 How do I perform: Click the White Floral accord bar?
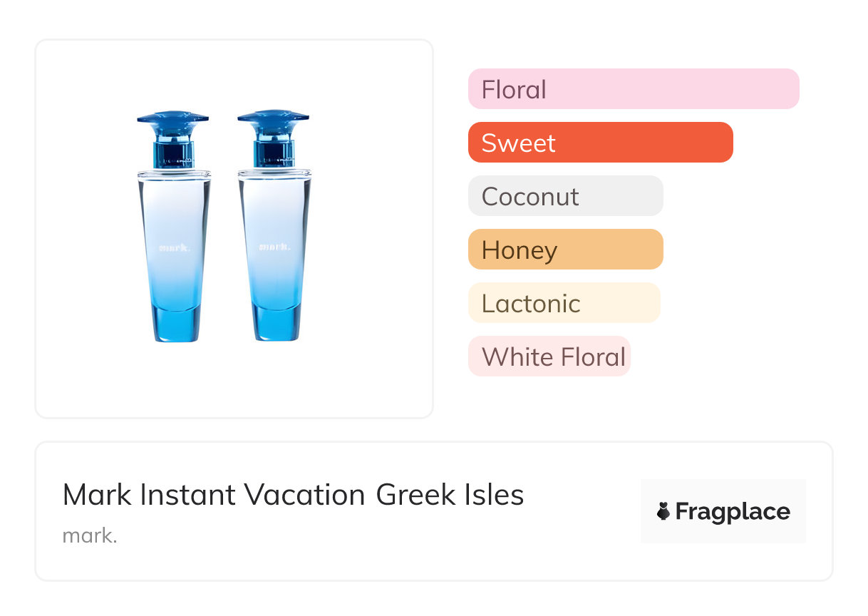pos(549,356)
